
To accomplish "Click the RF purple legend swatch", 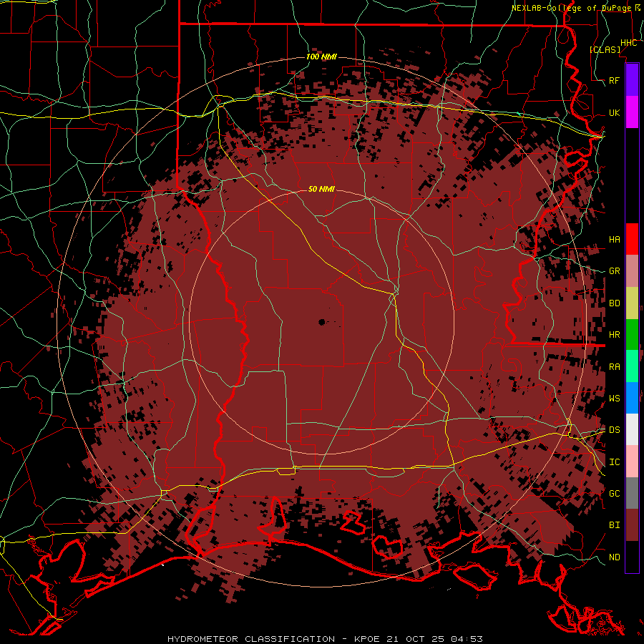I will point(632,80).
